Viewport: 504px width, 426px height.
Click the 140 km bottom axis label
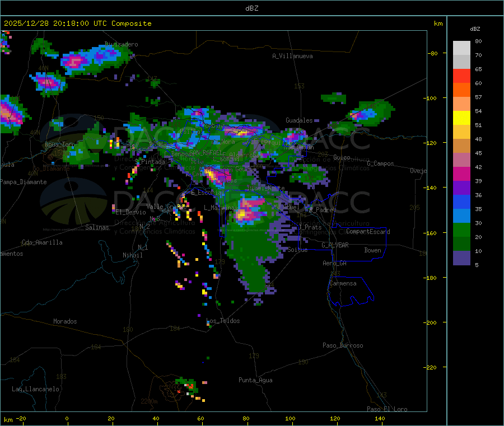click(x=380, y=418)
